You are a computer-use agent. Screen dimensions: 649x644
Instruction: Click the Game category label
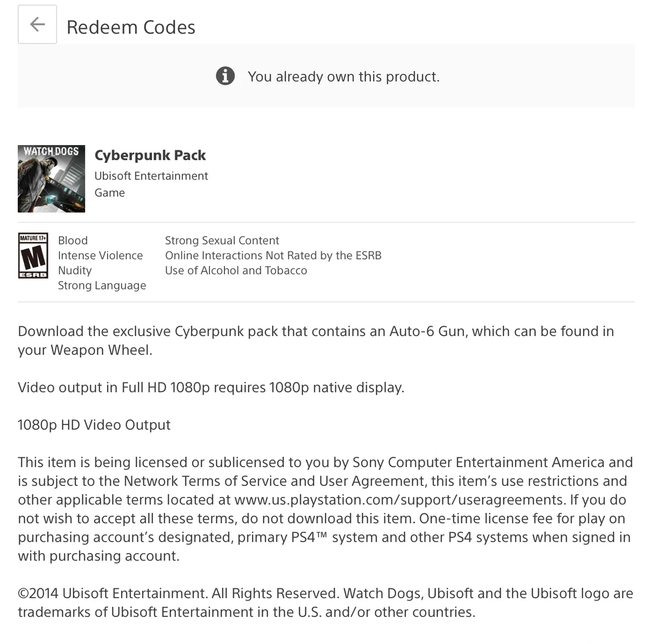pyautogui.click(x=110, y=193)
